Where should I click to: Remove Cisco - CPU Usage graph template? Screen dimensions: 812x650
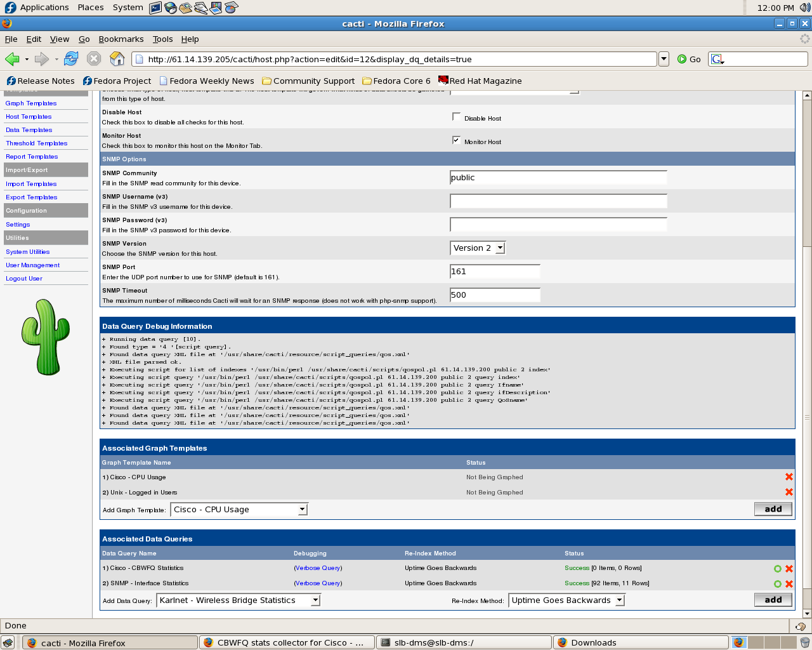pos(789,477)
